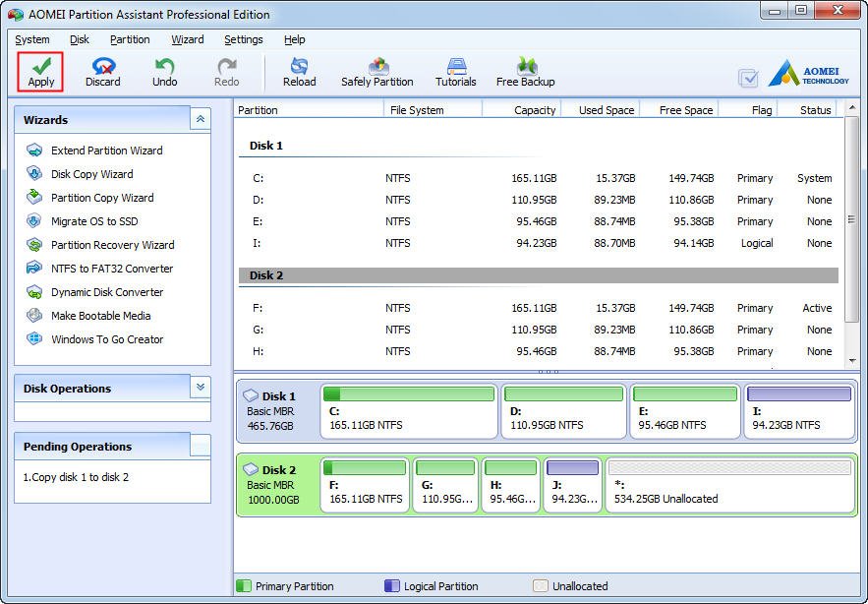Open Tutorials from the toolbar
The width and height of the screenshot is (868, 604).
[455, 72]
